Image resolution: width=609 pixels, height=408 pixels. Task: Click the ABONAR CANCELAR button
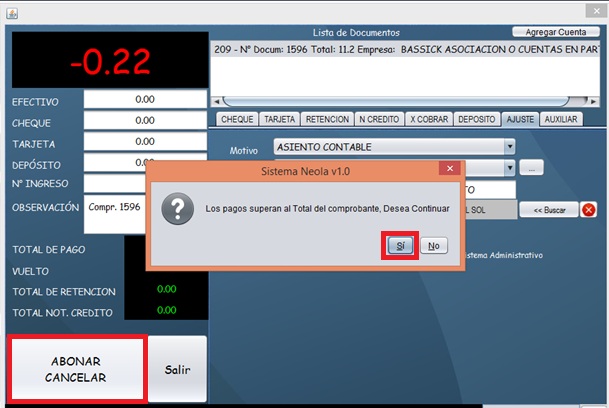(76, 369)
